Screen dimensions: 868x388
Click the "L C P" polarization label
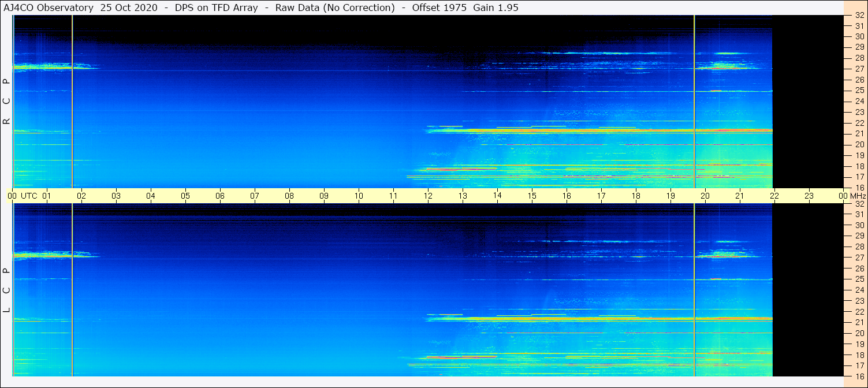[x=7, y=290]
